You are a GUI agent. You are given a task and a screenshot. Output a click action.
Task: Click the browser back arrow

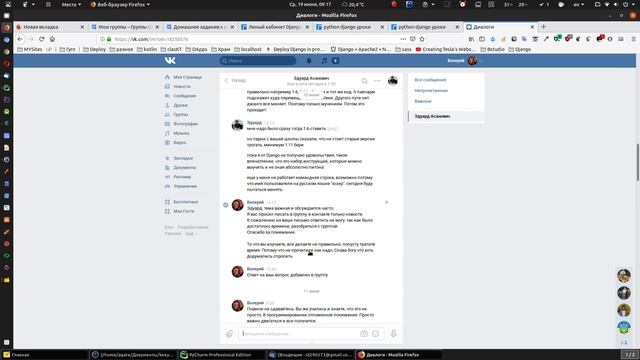click(x=20, y=39)
